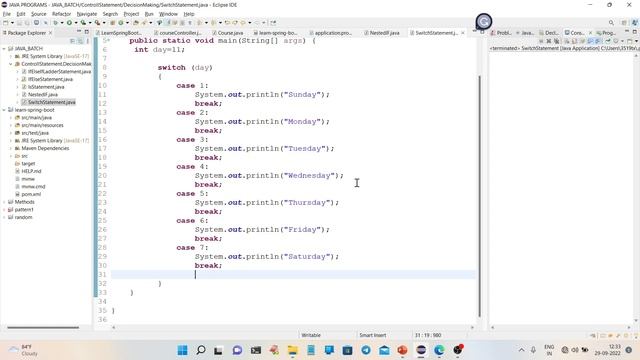Minimize the Package Explorer view
This screenshot has height=360, width=640.
pyautogui.click(x=79, y=32)
